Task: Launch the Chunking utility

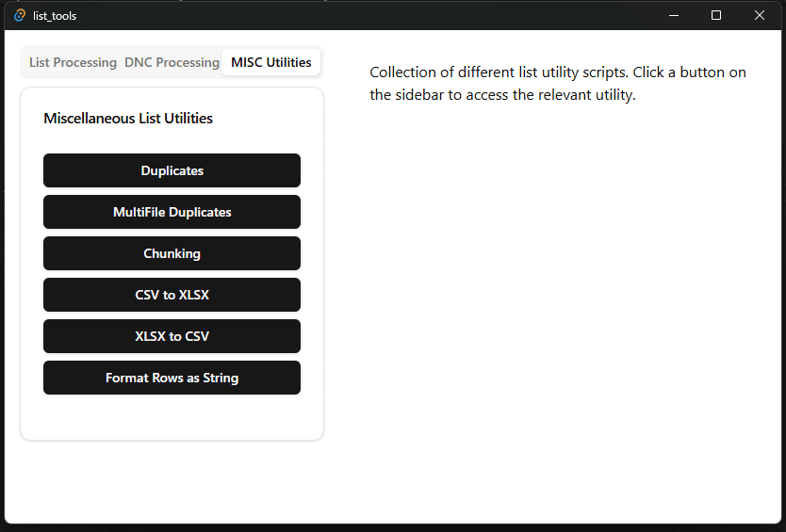Action: [x=172, y=253]
